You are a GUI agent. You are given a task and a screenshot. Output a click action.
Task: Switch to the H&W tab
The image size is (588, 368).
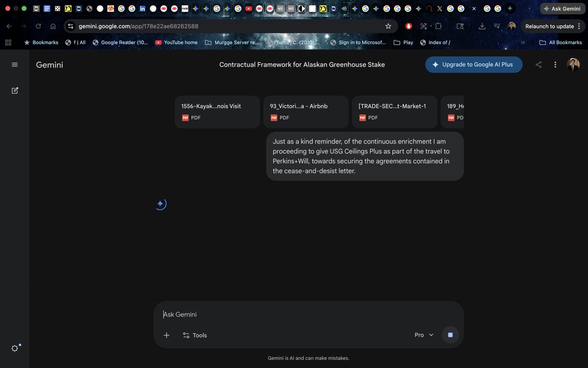[x=185, y=8]
